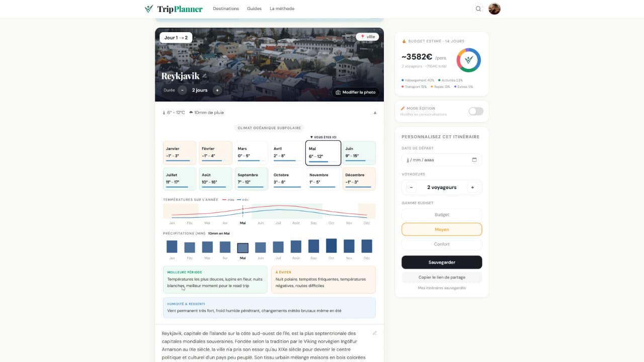The image size is (644, 362).
Task: Click the TripPlanner logo
Action: point(174,9)
